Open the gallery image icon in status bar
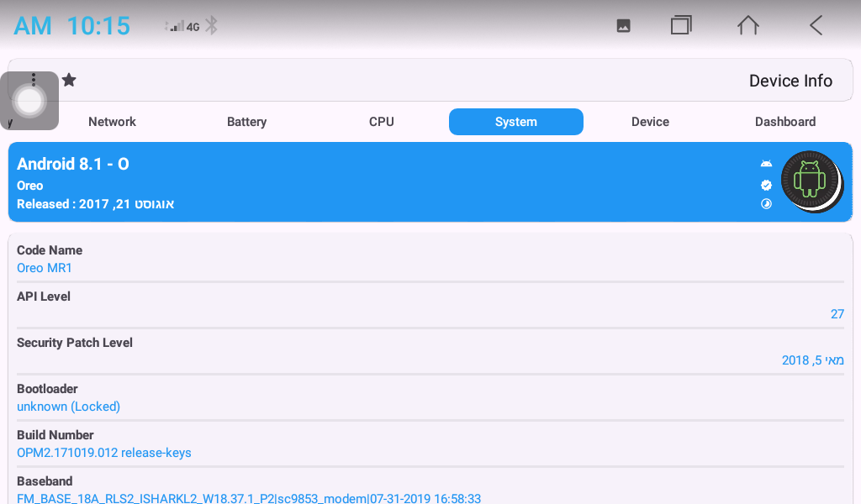Image resolution: width=861 pixels, height=504 pixels. coord(623,26)
